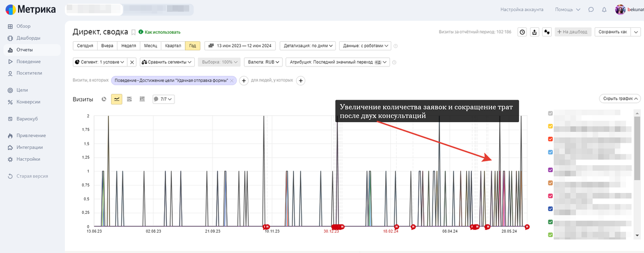The height and width of the screenshot is (253, 644).
Task: Expand the Детализация: по дням dropdown
Action: 309,46
